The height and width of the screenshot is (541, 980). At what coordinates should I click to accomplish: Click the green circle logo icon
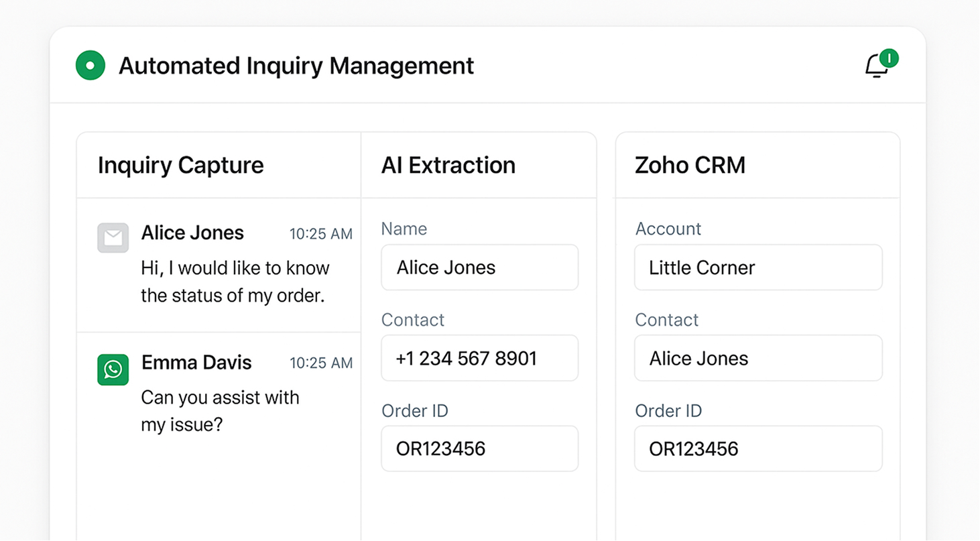[x=90, y=66]
